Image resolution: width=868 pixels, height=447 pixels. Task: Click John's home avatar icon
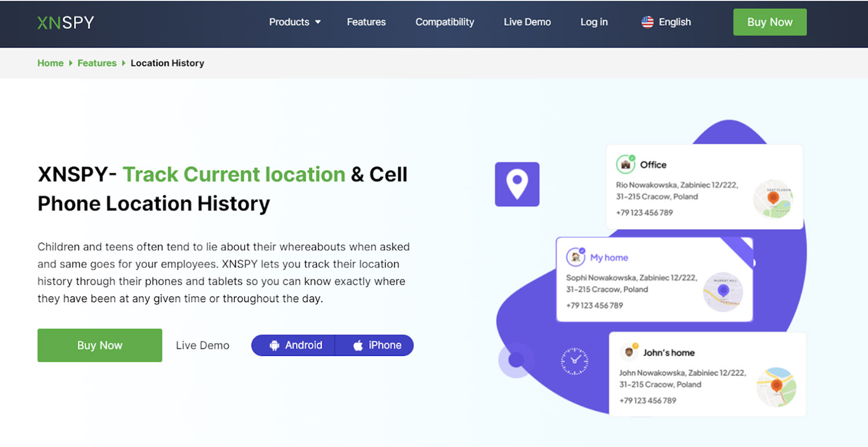tap(628, 352)
